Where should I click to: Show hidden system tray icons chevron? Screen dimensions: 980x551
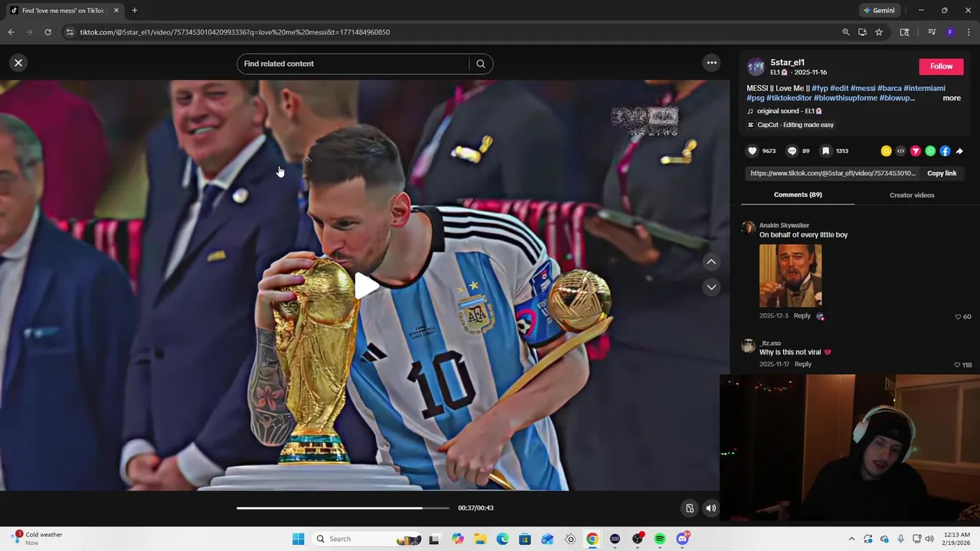[851, 539]
